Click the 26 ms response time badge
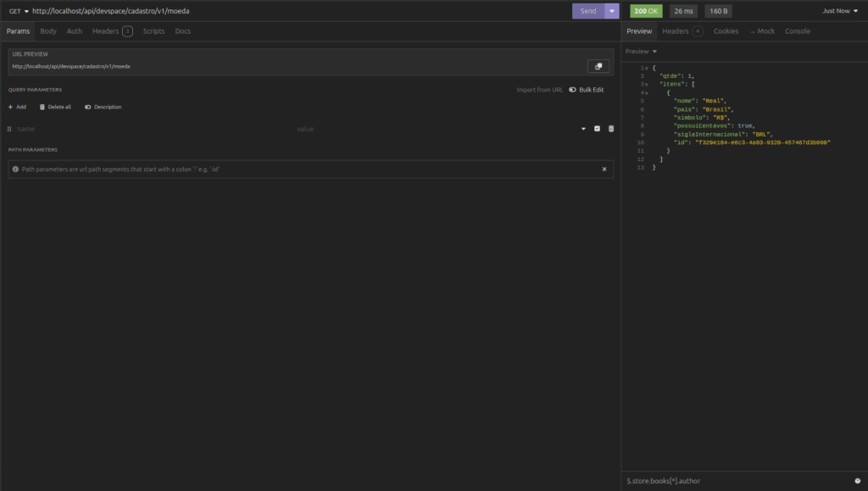 [684, 11]
